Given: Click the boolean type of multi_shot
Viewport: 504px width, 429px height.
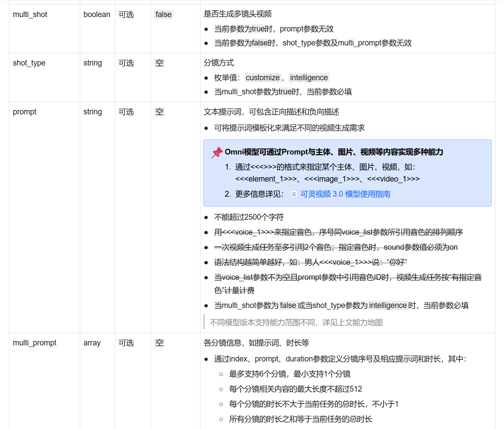Looking at the screenshot, I should pos(97,14).
